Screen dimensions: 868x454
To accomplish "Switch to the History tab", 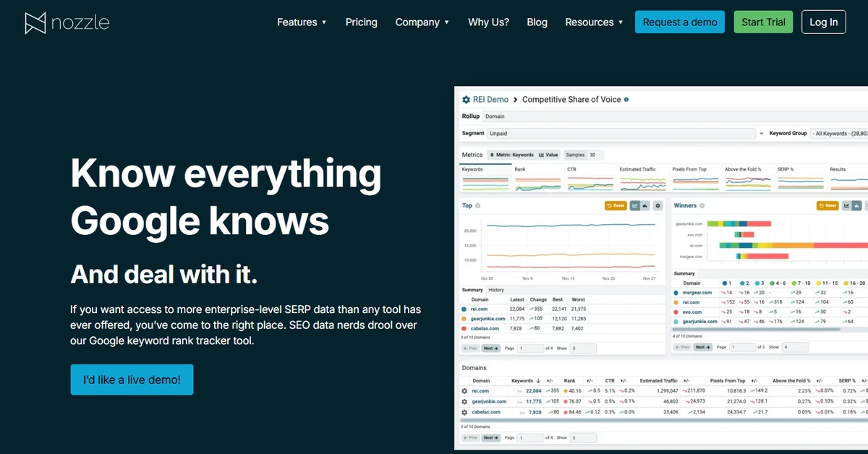I will point(496,290).
